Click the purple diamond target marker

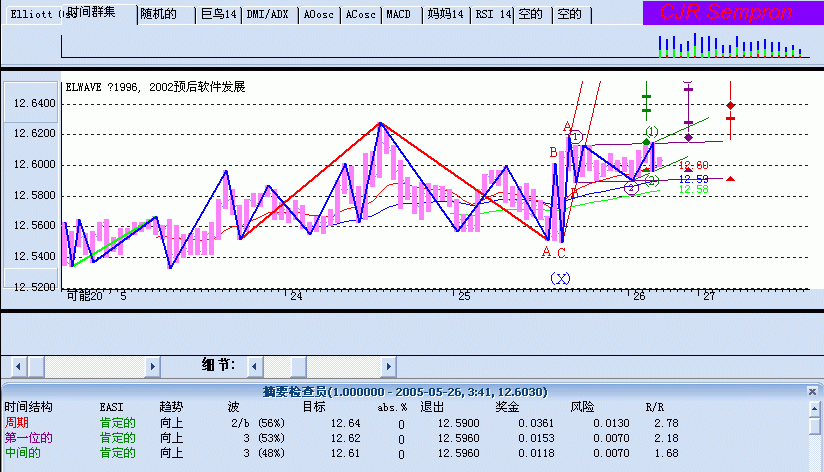coord(688,138)
